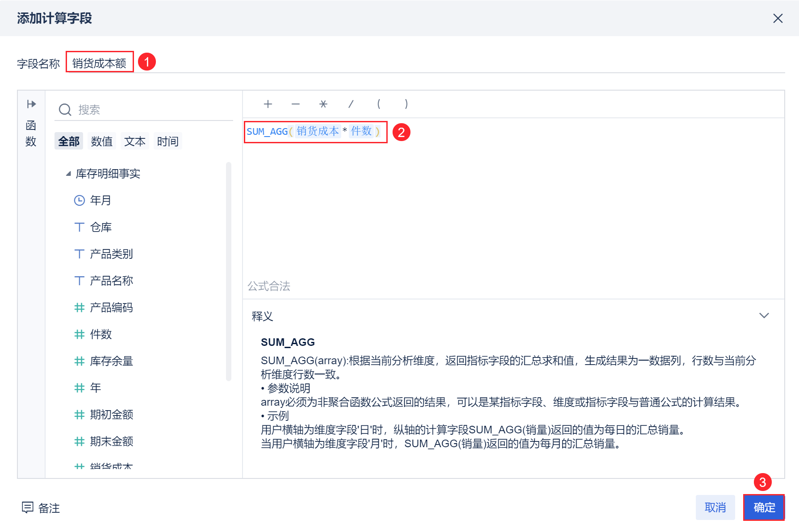Select the 产品名称 field

point(112,281)
